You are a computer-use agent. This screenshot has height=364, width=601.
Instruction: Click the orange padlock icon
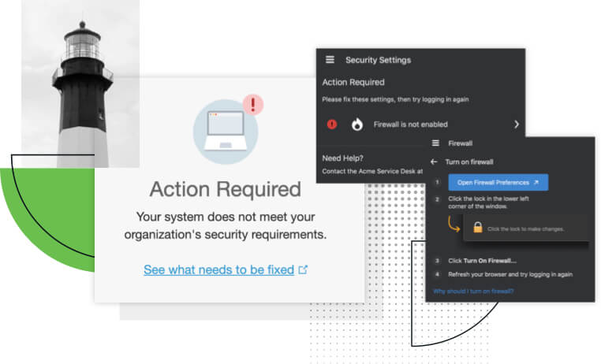tap(476, 228)
